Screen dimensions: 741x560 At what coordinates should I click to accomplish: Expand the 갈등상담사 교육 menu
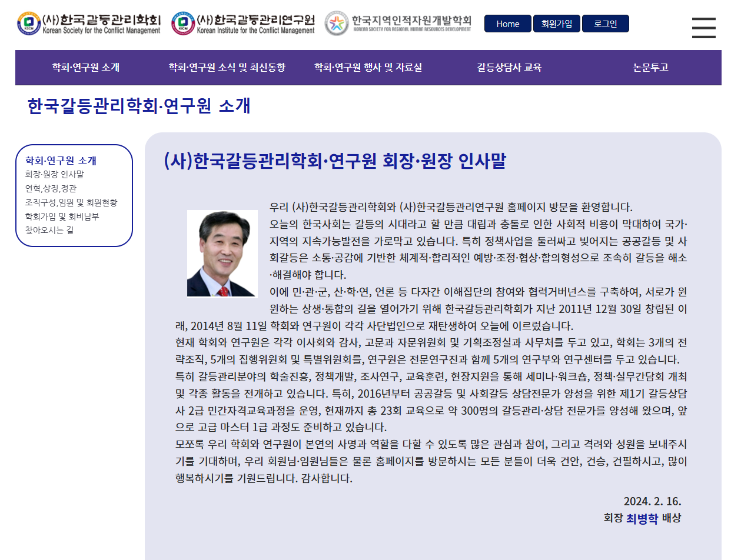click(509, 67)
